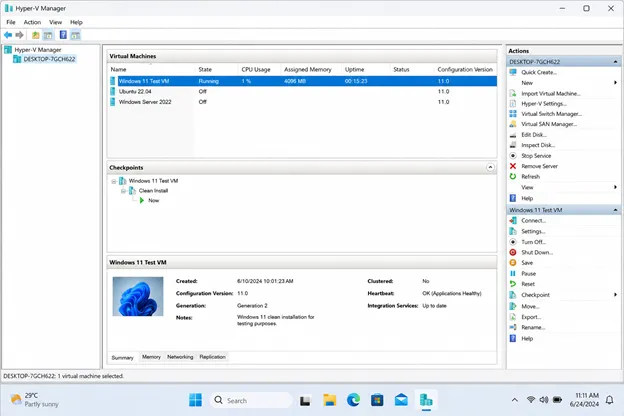Collapse Windows 11 Test VM checkpoint tree node

tap(114, 182)
